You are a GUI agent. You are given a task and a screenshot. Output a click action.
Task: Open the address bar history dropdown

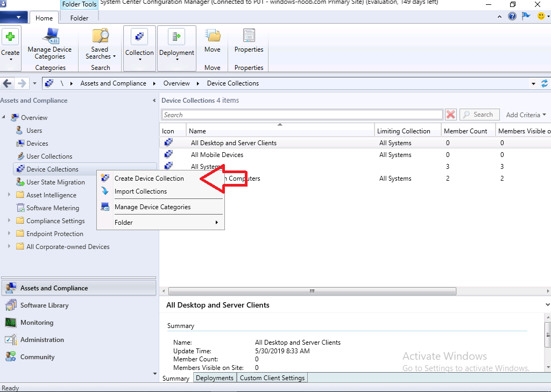click(533, 83)
